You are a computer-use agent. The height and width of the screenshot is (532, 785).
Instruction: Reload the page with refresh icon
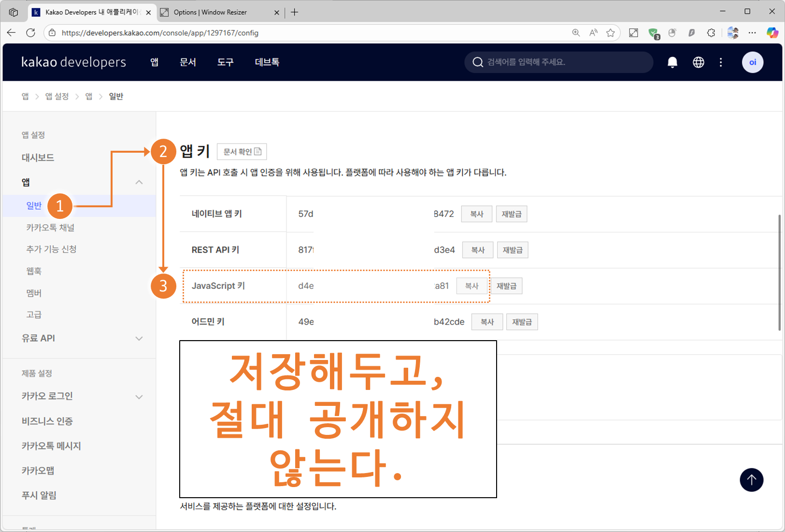pyautogui.click(x=30, y=33)
